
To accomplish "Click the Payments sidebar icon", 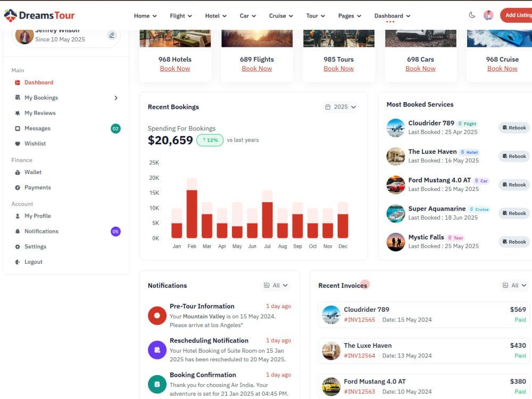I will click(x=18, y=187).
